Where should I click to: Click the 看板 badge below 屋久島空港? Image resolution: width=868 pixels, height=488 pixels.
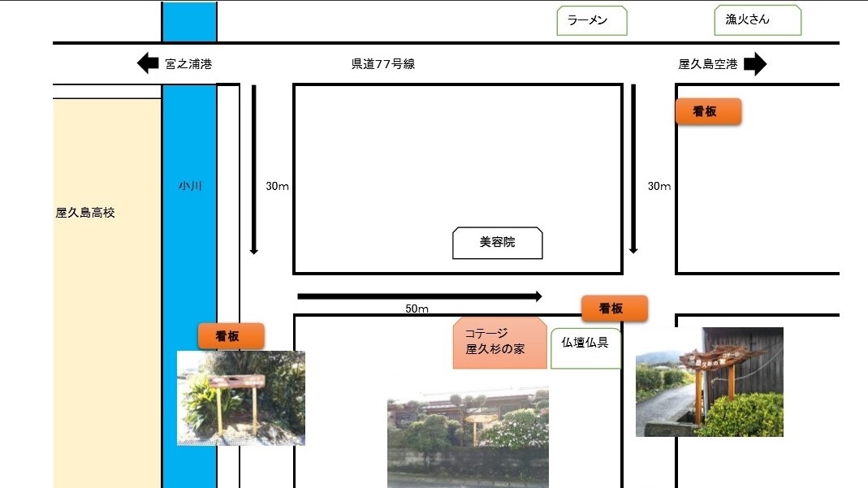coord(709,111)
